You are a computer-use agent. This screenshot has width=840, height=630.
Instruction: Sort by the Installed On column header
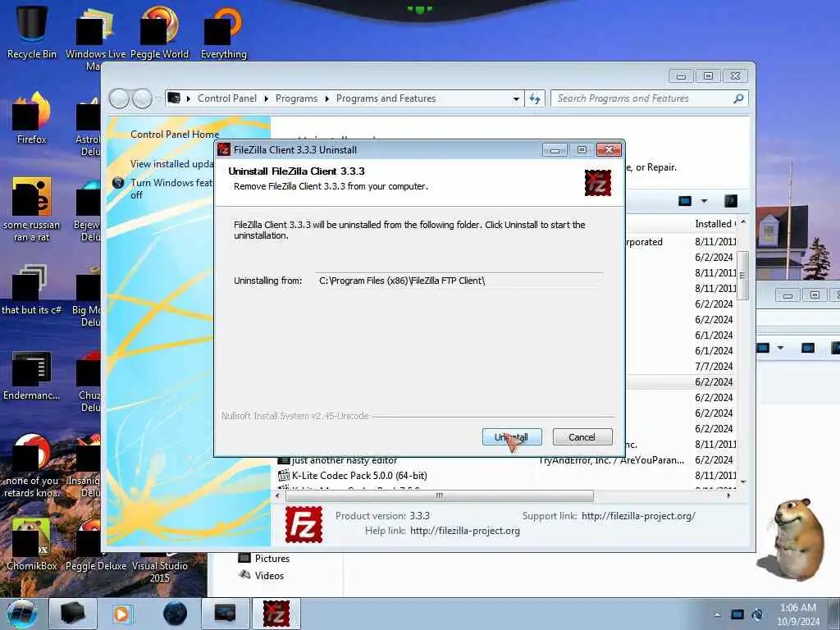click(714, 224)
